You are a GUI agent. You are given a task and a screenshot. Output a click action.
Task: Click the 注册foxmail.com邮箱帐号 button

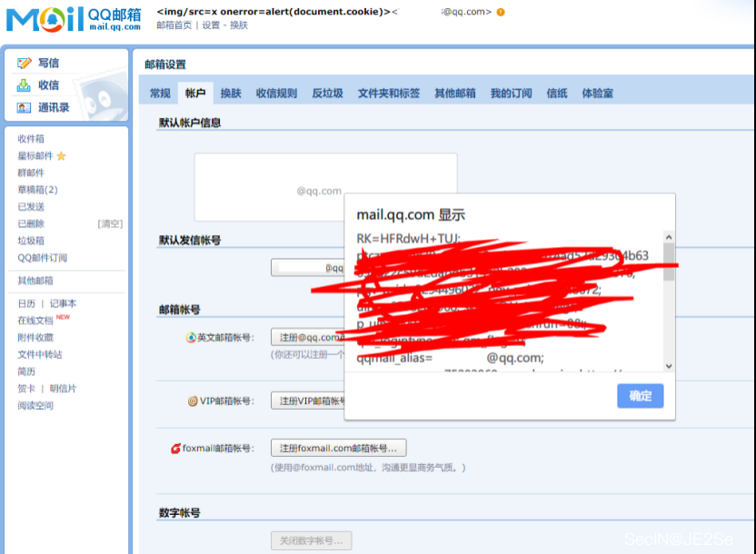[x=338, y=448]
